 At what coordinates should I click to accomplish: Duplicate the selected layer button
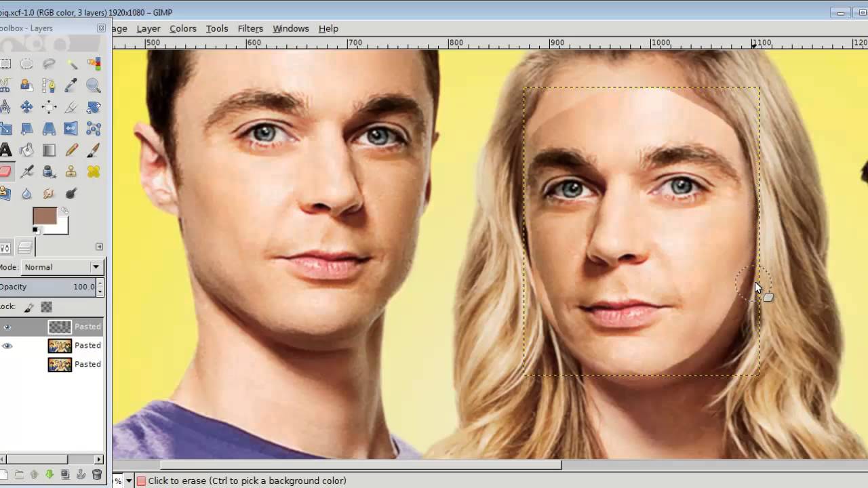pyautogui.click(x=66, y=475)
